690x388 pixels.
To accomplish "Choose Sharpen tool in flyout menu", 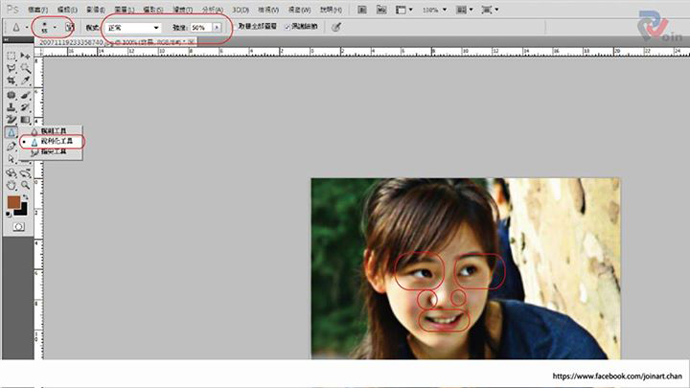I will tap(51, 141).
